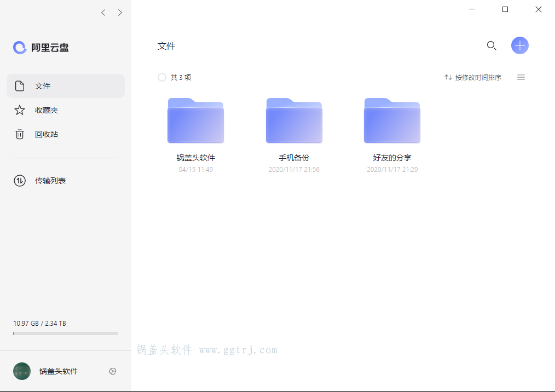Close the 阿里云盘 window
555x392 pixels.
tap(539, 9)
